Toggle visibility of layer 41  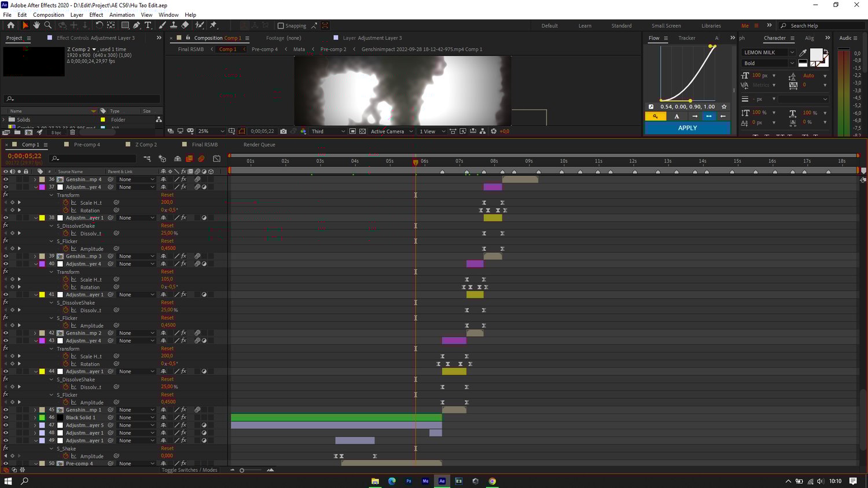pyautogui.click(x=6, y=295)
